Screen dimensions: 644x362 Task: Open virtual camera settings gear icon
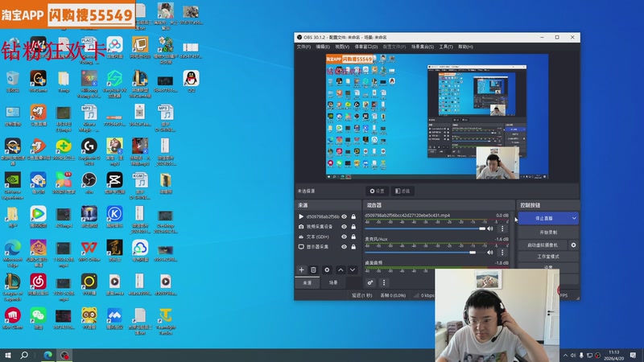[573, 245]
